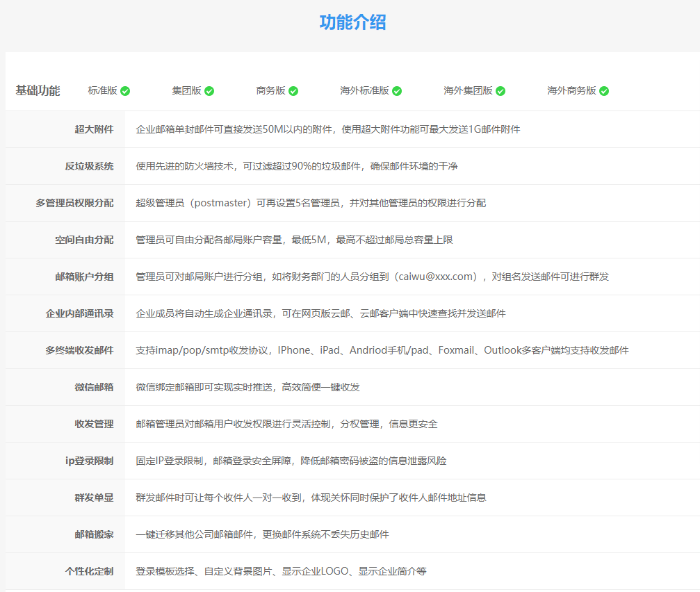Click the green check icon beside 海外标准版

pyautogui.click(x=396, y=91)
